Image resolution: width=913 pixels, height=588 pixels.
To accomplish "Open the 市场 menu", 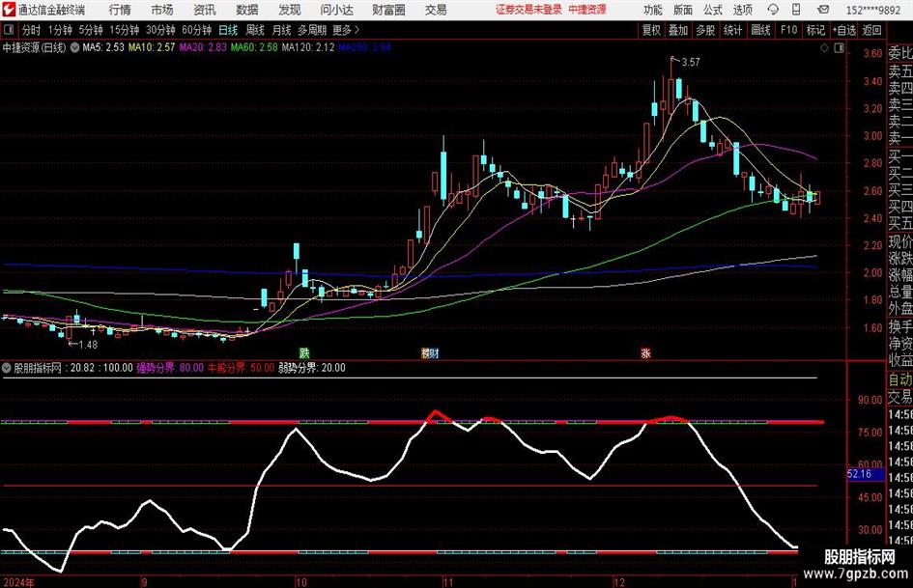I will coord(162,10).
